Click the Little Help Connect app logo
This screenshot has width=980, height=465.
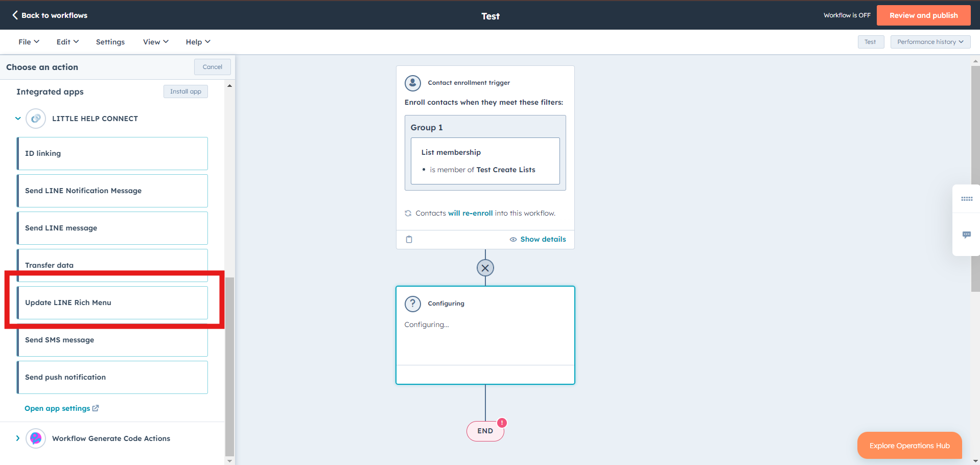click(x=36, y=119)
